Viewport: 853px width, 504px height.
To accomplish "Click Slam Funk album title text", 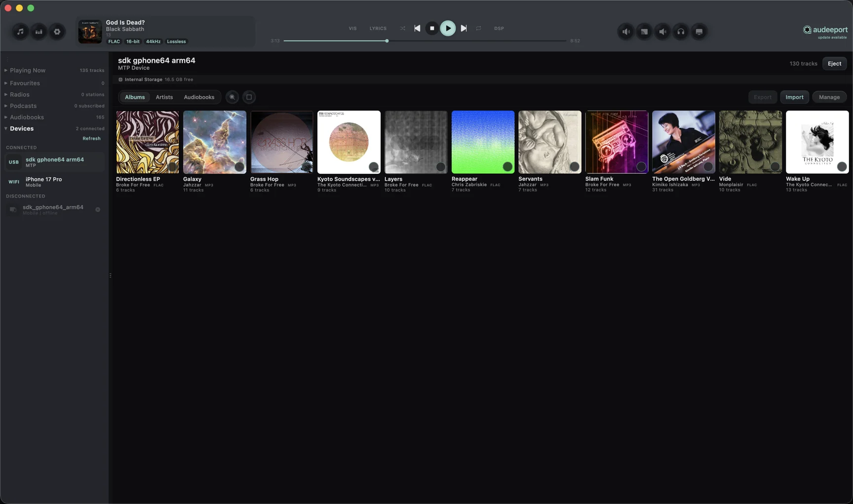I will click(599, 179).
